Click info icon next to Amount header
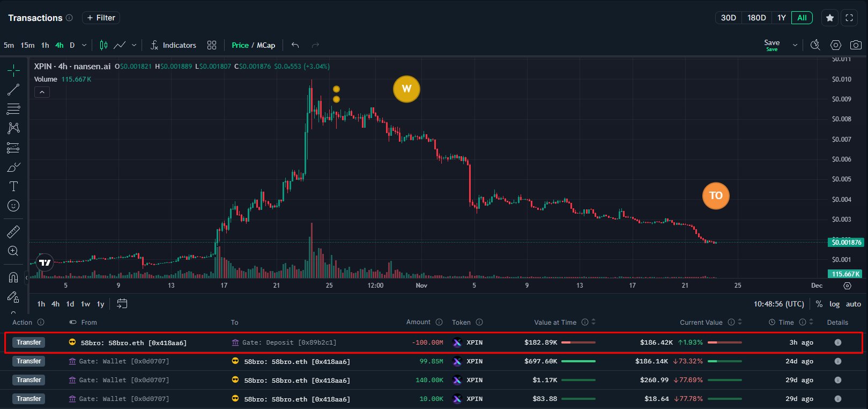This screenshot has height=409, width=868. 439,322
